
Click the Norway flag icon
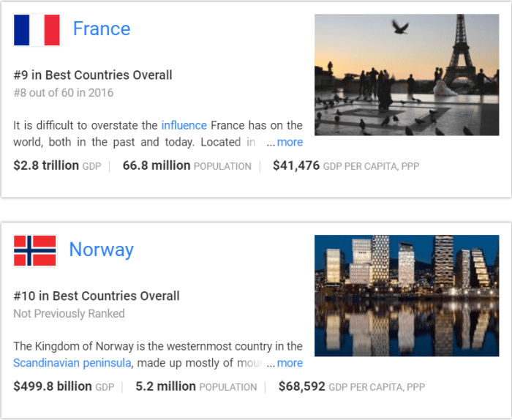tap(35, 251)
